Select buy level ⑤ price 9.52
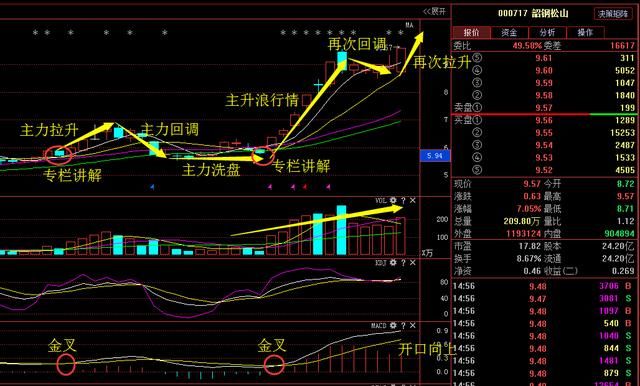Screen dimensions: 640x386 [544, 170]
